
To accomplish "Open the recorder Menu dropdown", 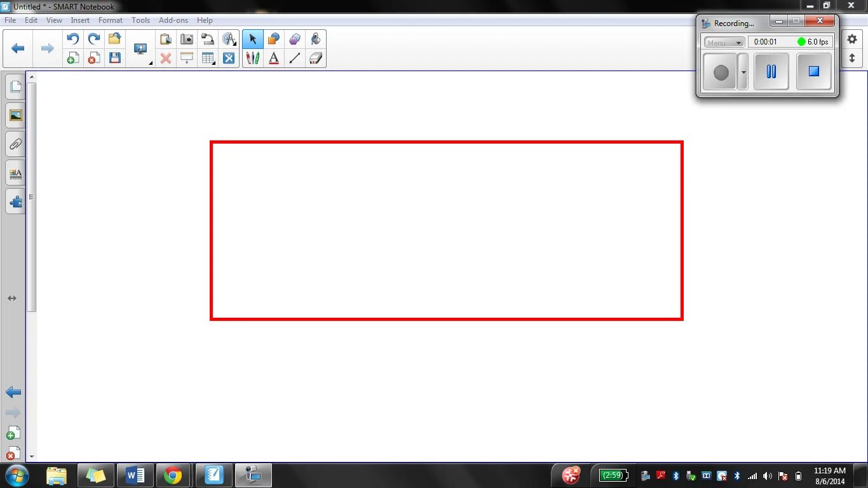I will [x=724, y=42].
